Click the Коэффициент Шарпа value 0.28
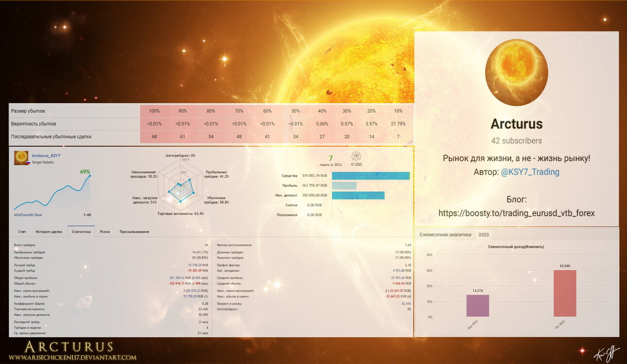This screenshot has height=364, width=627. pyautogui.click(x=205, y=304)
